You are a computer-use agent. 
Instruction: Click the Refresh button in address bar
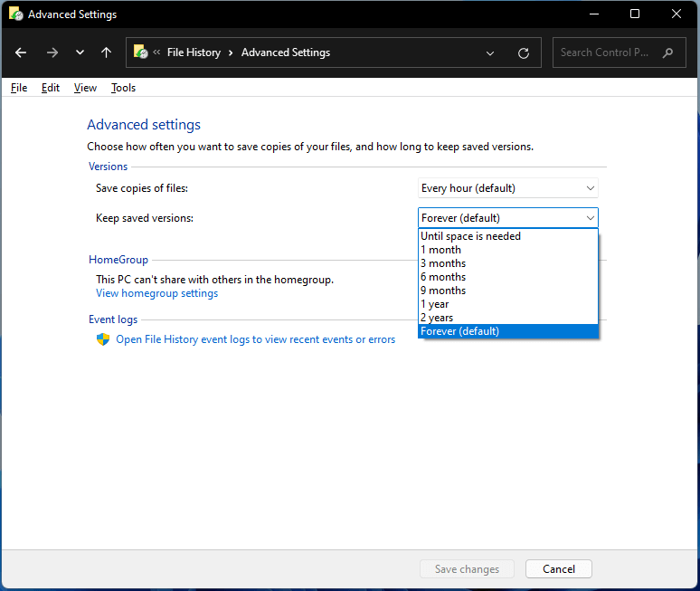[523, 52]
